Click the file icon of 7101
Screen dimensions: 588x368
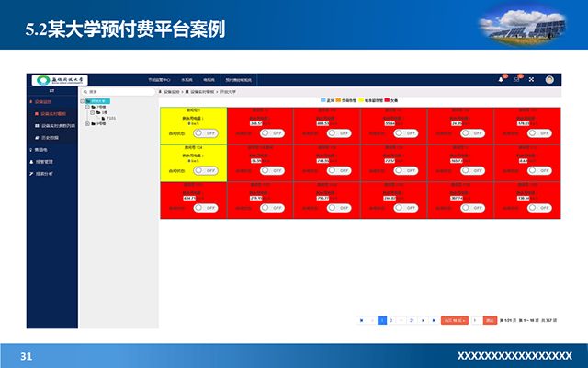pos(104,118)
